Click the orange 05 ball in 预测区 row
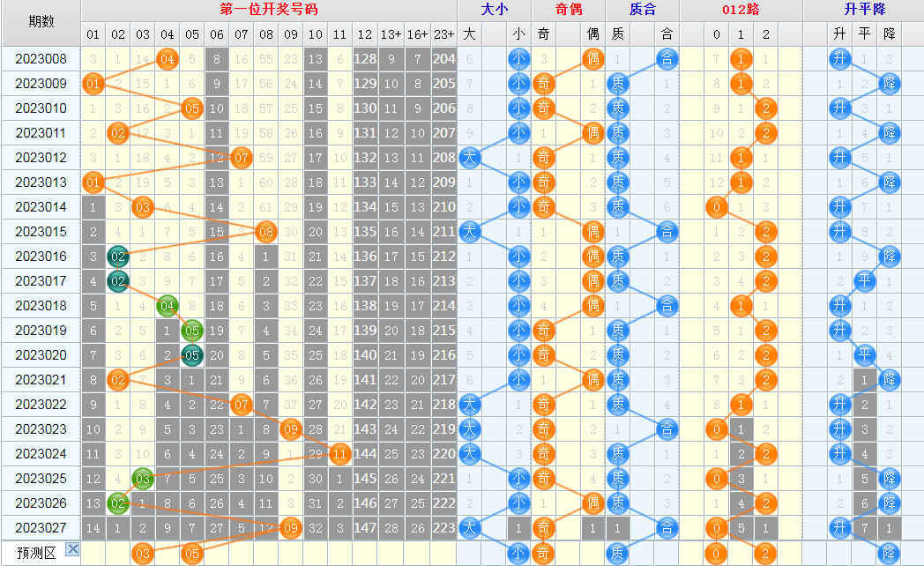 click(x=192, y=554)
